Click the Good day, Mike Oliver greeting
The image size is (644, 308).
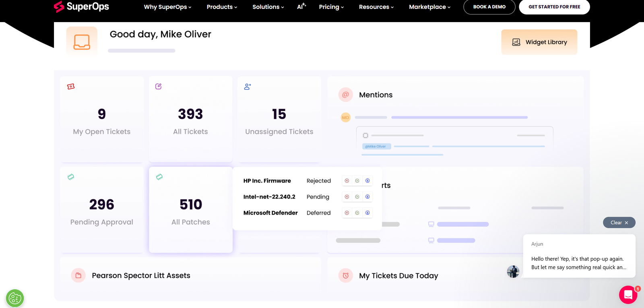point(160,34)
